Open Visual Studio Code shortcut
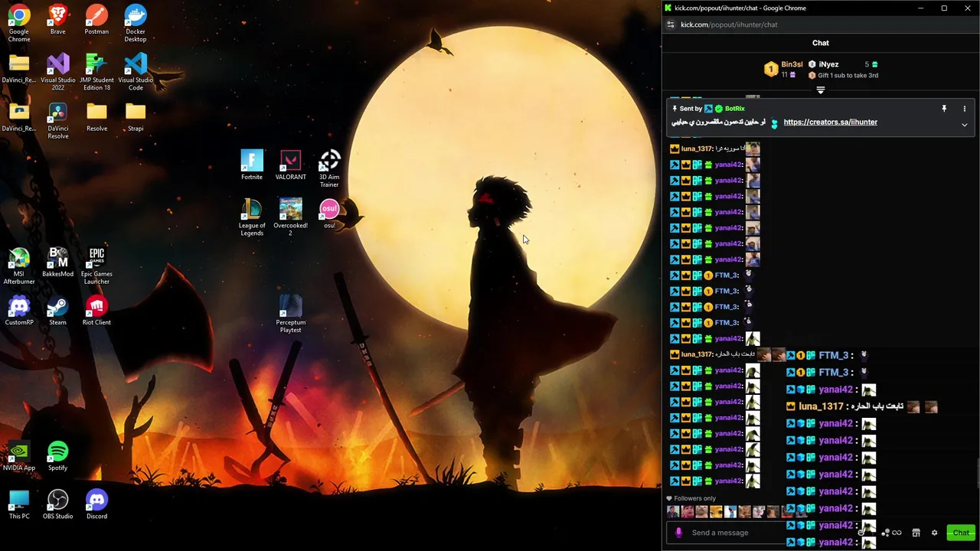Screen dimensions: 980x551 pyautogui.click(x=136, y=71)
